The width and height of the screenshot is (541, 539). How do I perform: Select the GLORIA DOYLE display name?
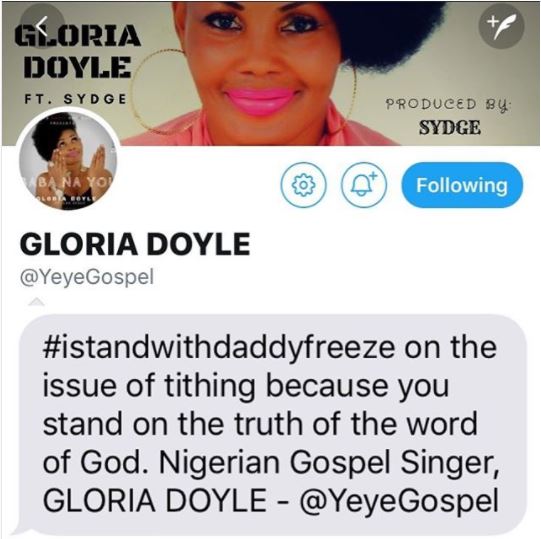pos(135,244)
